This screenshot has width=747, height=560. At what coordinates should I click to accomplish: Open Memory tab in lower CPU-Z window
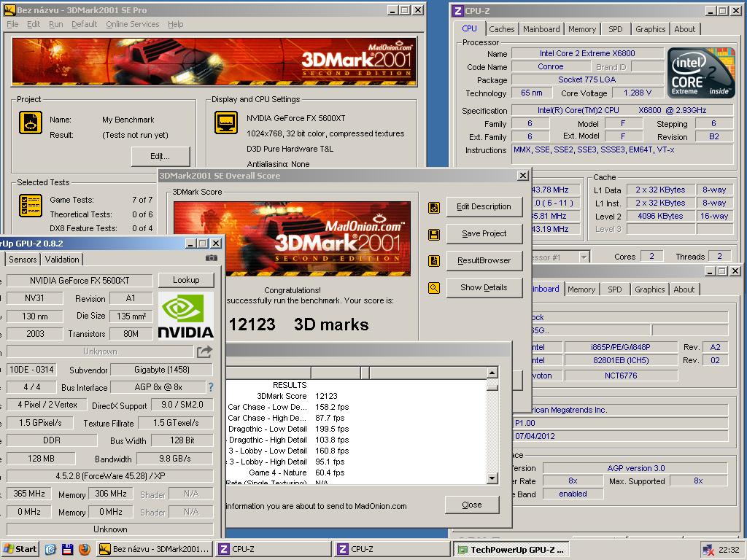coord(581,289)
